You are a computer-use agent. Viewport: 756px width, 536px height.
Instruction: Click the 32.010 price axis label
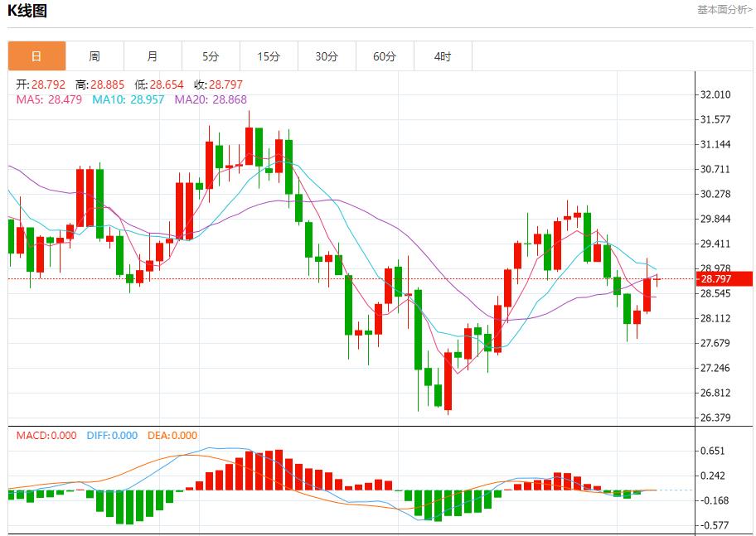coord(715,95)
